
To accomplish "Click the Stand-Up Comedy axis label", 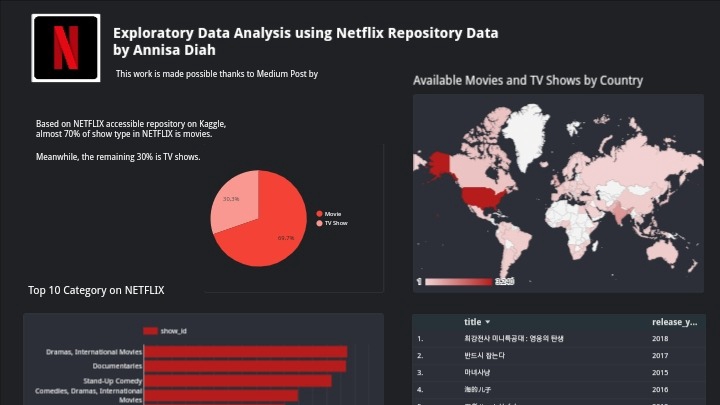I will pos(112,381).
